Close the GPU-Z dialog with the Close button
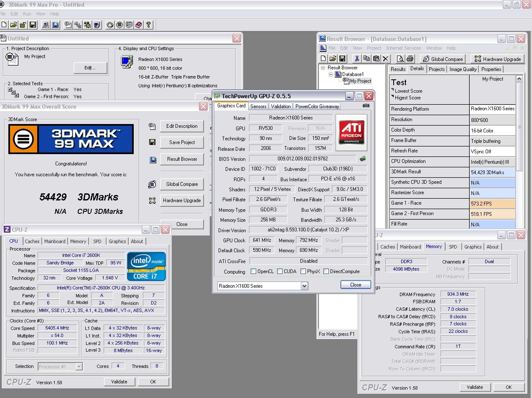Viewport: 532px width, 398px height. coord(356,285)
